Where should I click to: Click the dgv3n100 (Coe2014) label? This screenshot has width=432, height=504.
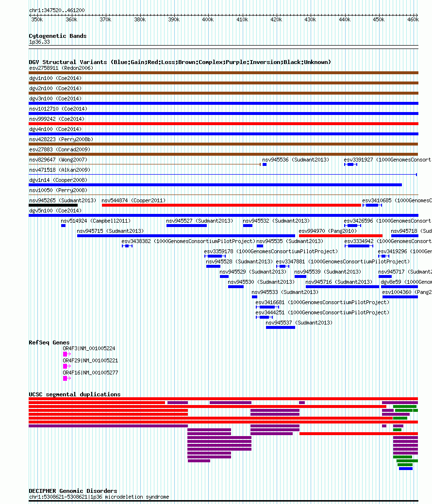click(55, 98)
